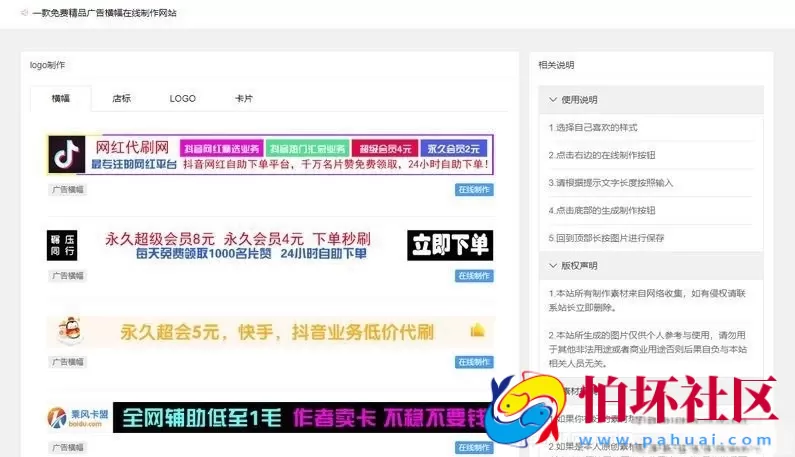Viewport: 795px width, 457px height.
Task: Click the 乘风卡盟 logo in fourth banner
Action: coord(78,417)
